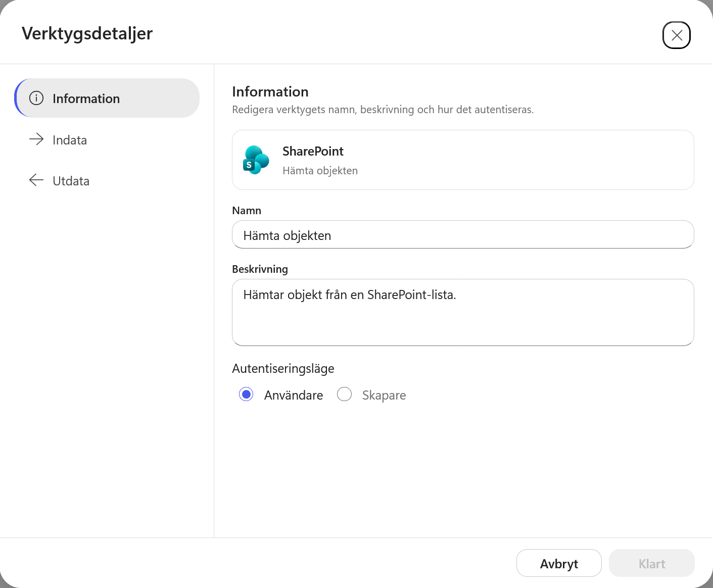Click the SharePoint logo icon
Viewport: 713px width, 588px height.
pos(256,160)
